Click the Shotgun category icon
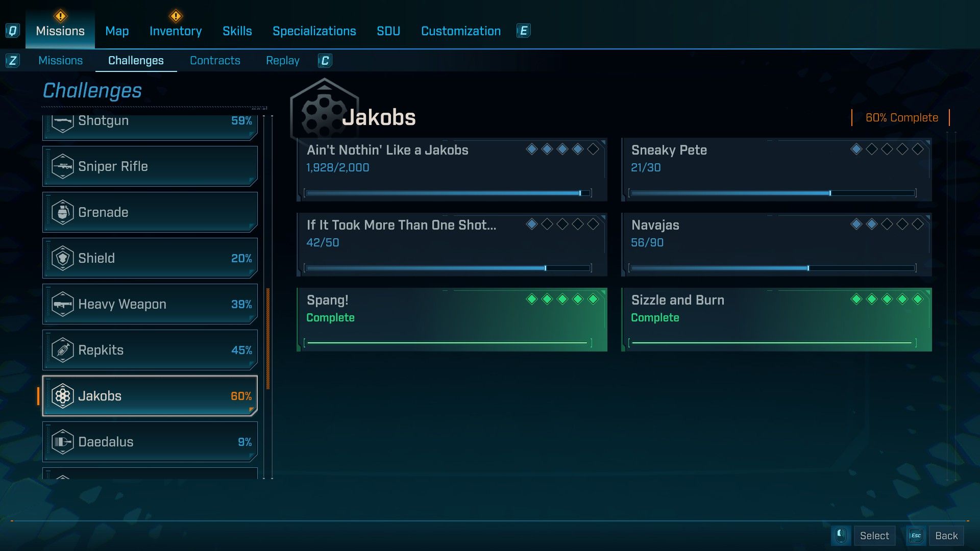 pos(63,122)
